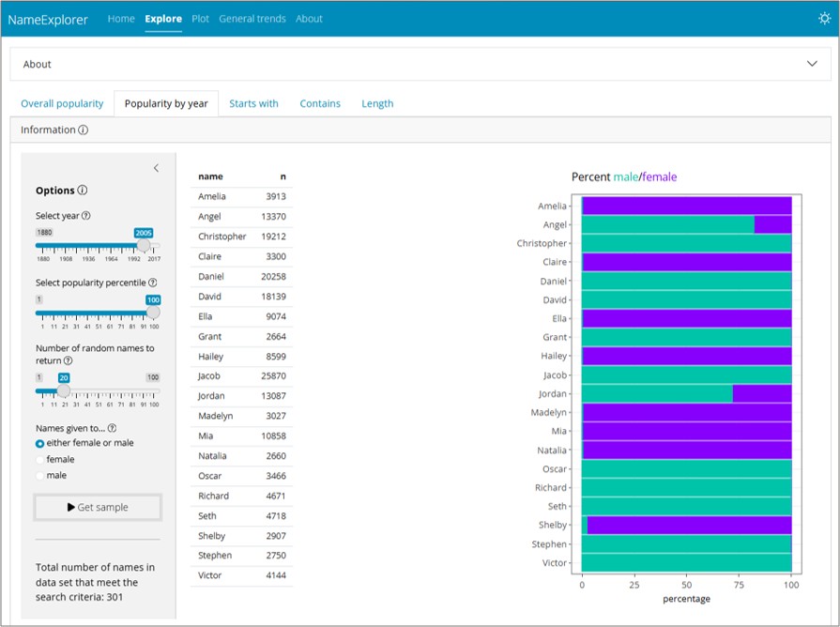This screenshot has height=627, width=840.
Task: Switch to the Contains tab
Action: pos(320,103)
